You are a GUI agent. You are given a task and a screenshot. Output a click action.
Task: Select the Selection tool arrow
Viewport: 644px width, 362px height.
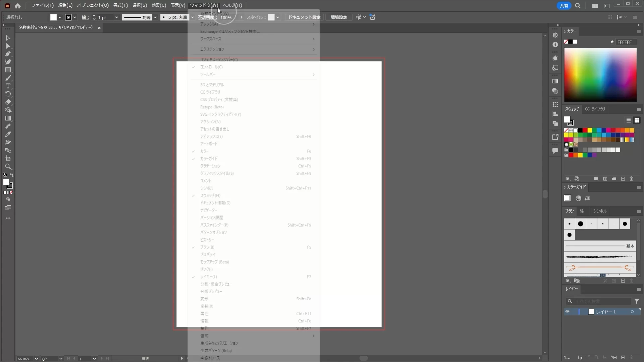pos(8,38)
